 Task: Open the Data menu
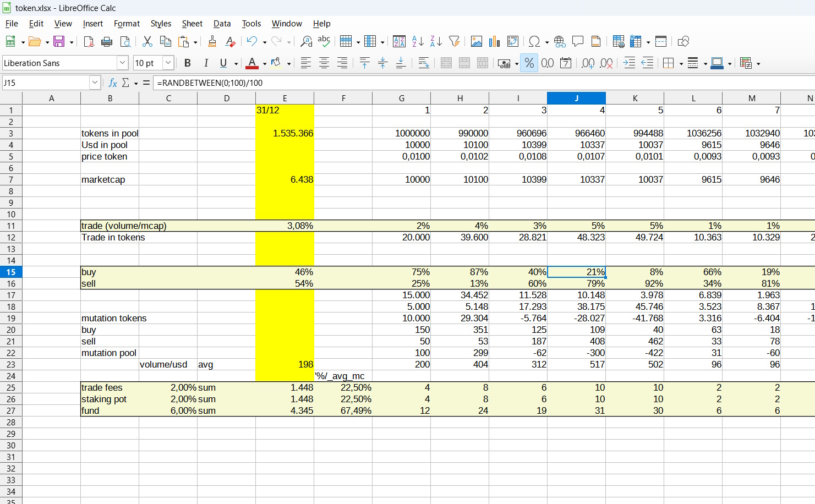click(x=222, y=24)
